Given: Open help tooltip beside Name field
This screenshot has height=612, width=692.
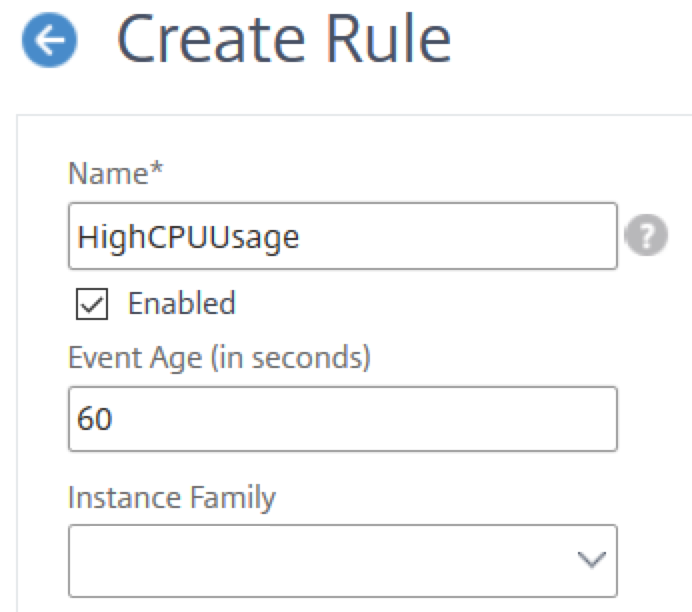Looking at the screenshot, I should pyautogui.click(x=646, y=235).
